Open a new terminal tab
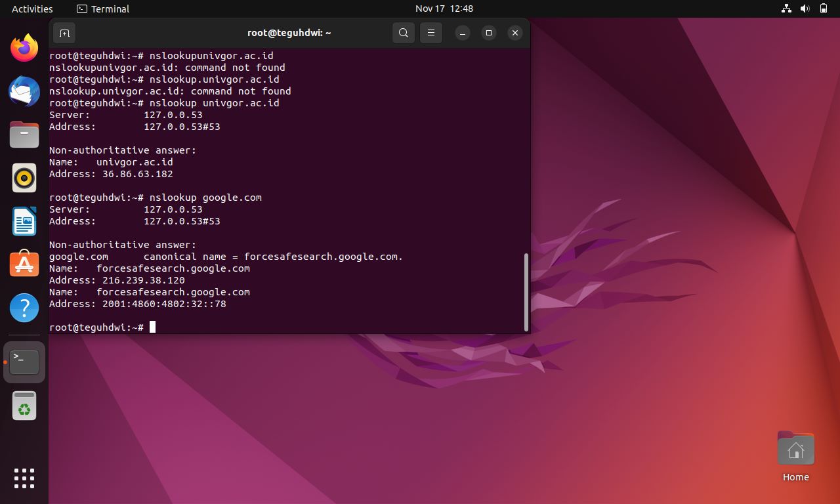Viewport: 840px width, 504px height. click(x=64, y=33)
